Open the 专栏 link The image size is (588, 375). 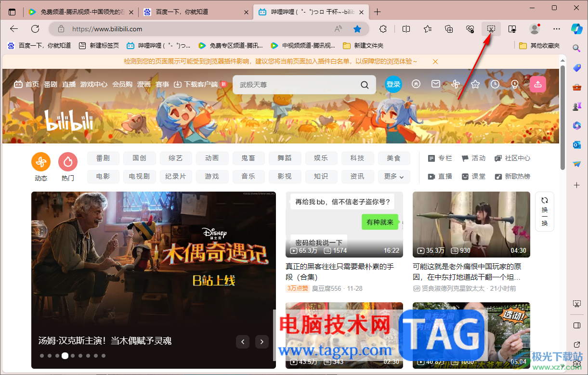440,158
